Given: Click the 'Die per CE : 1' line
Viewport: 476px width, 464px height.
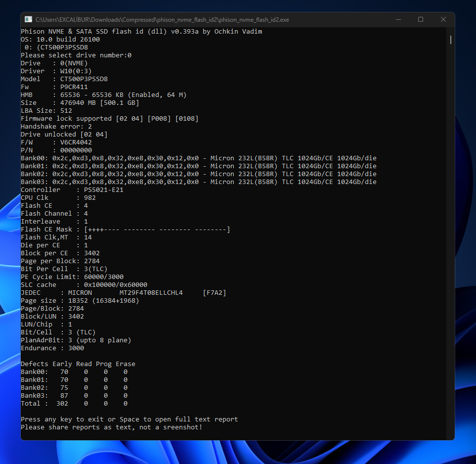Looking at the screenshot, I should [54, 245].
